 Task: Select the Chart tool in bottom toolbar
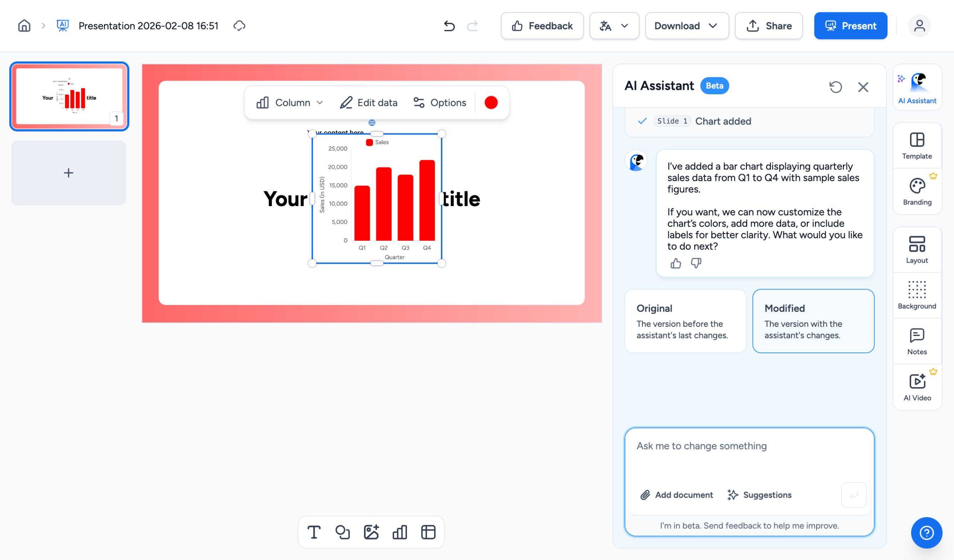(399, 532)
